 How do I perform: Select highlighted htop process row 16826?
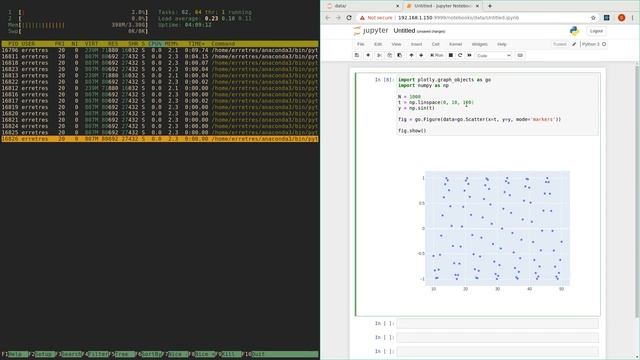(x=160, y=139)
